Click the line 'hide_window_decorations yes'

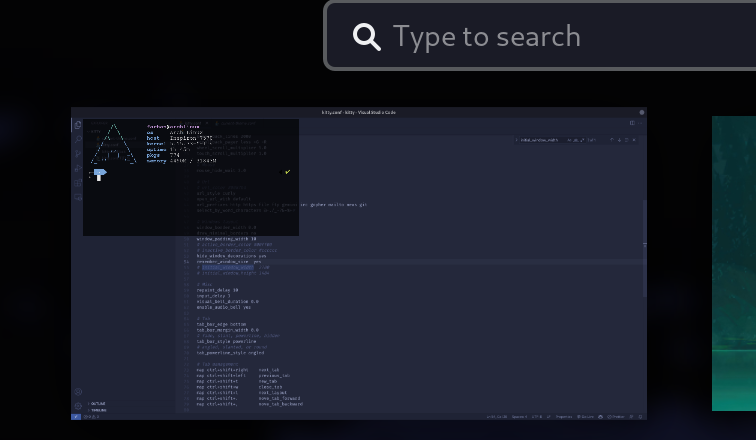(x=231, y=256)
